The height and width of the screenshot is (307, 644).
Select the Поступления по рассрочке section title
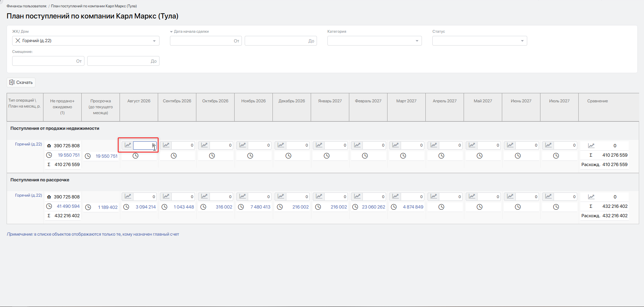[40, 180]
